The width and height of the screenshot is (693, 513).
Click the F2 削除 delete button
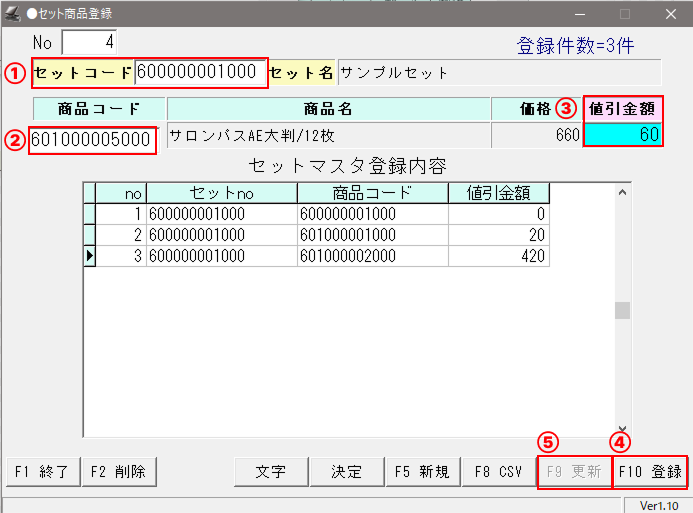point(117,472)
